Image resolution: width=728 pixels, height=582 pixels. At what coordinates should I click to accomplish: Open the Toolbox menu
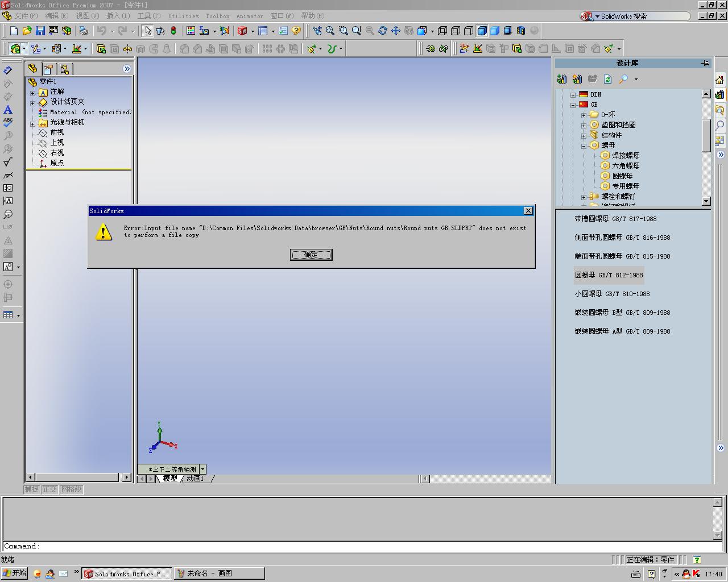coord(217,16)
